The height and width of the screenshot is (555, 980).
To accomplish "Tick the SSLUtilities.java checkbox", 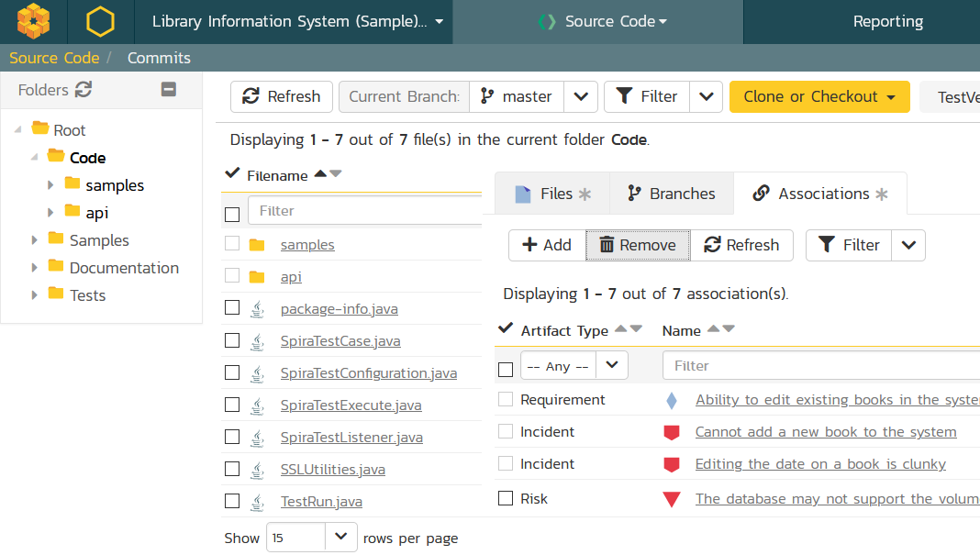I will tap(232, 469).
